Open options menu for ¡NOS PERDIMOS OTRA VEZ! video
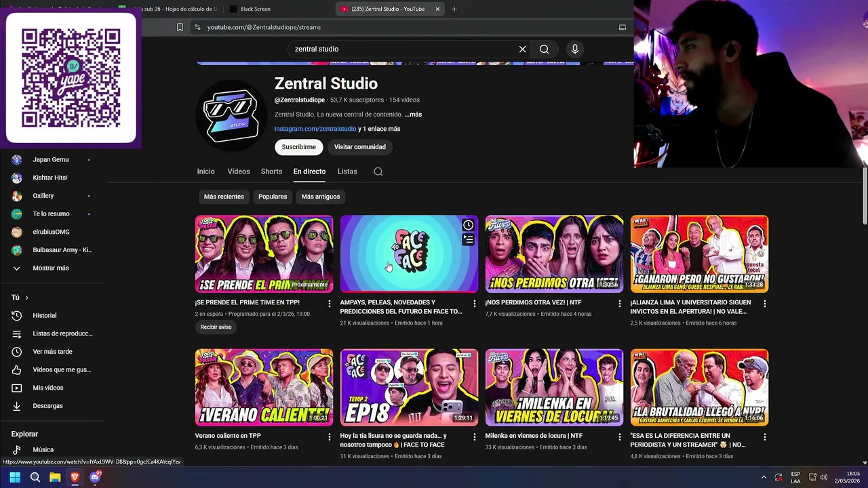 click(620, 304)
